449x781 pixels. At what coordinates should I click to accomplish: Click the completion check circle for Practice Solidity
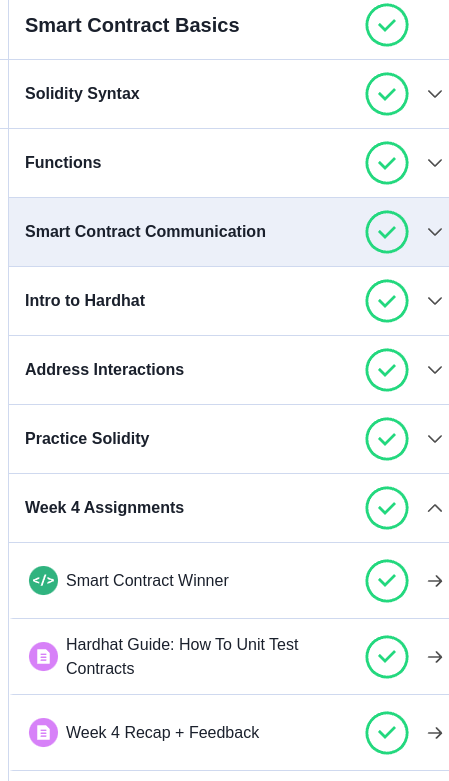click(x=387, y=439)
